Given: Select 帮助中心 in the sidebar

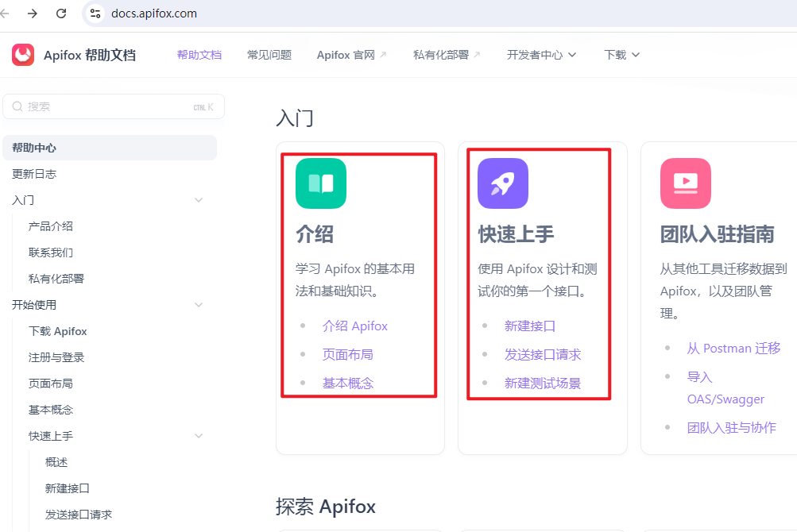Looking at the screenshot, I should pyautogui.click(x=110, y=148).
